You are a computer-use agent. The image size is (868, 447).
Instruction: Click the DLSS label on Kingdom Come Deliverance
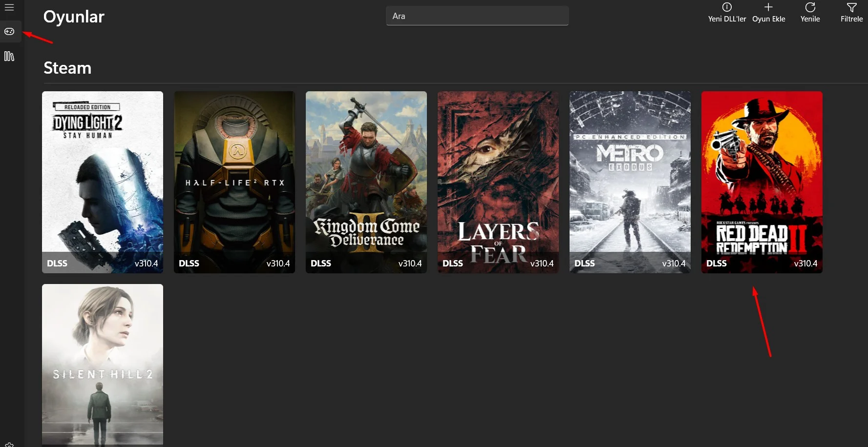(x=321, y=264)
